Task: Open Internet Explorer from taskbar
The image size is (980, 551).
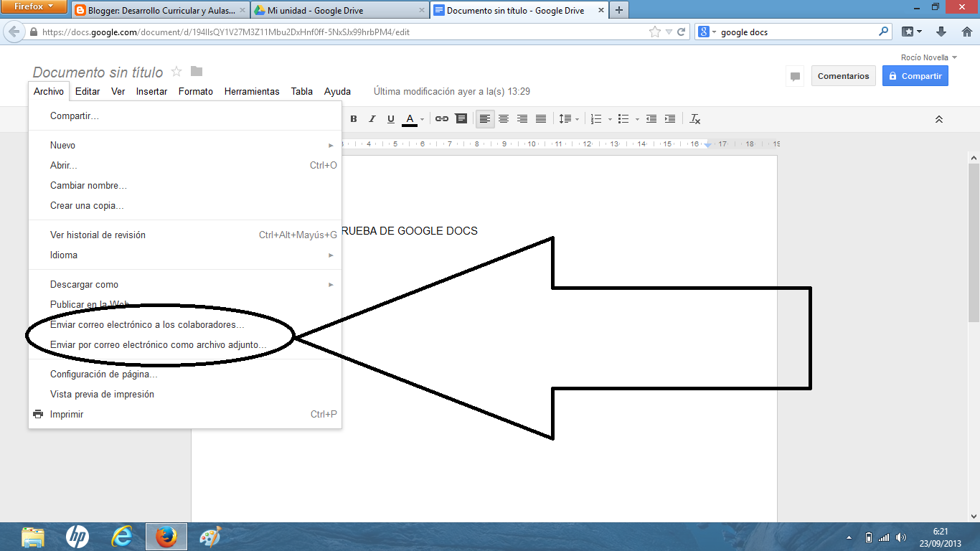Action: [x=122, y=537]
